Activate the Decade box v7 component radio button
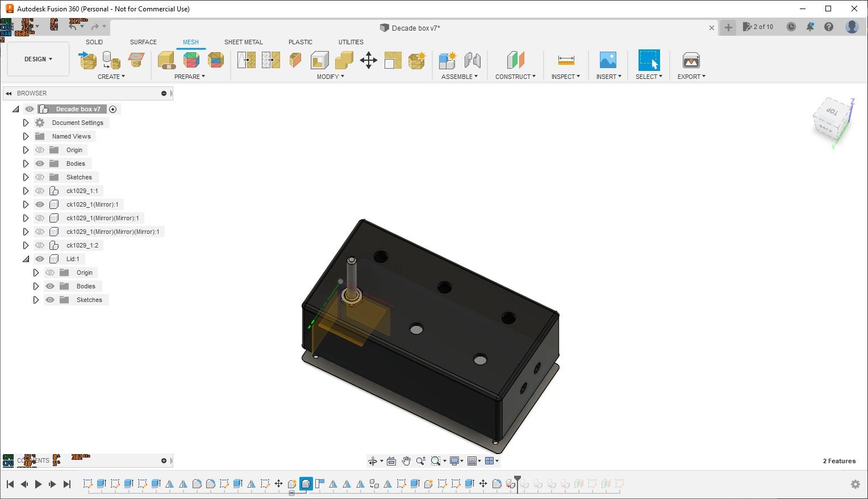Screen dimensions: 868x499 click(x=112, y=109)
